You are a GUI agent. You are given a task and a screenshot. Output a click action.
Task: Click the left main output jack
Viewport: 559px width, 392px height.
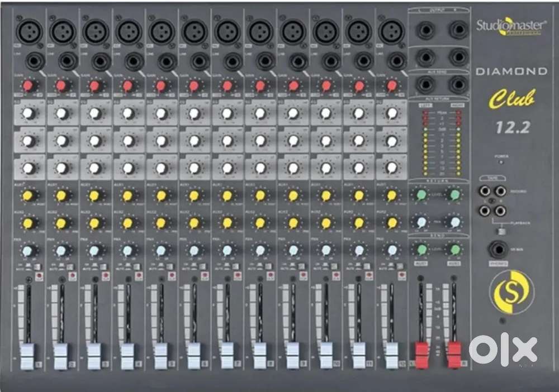[426, 30]
